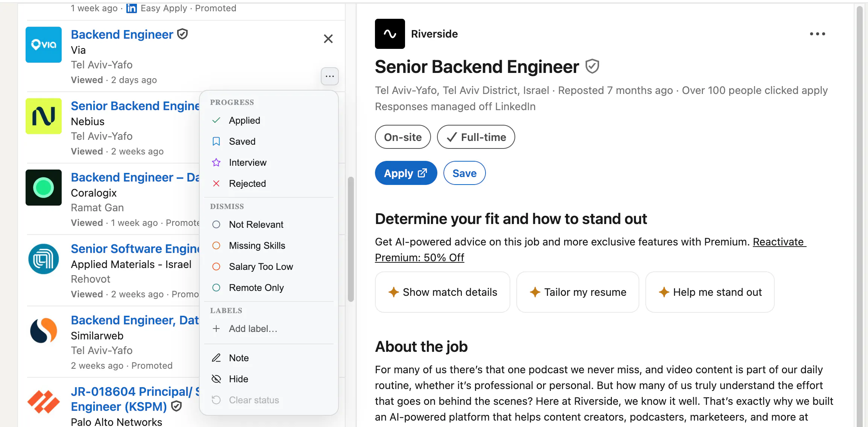Click 'Responses managed off LinkedIn' text
Viewport: 868px width, 427px height.
455,106
